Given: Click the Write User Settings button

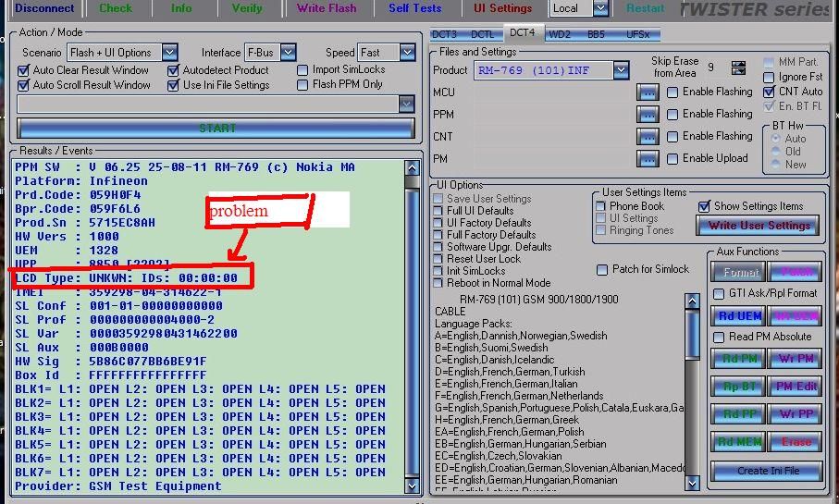Looking at the screenshot, I should tap(759, 226).
